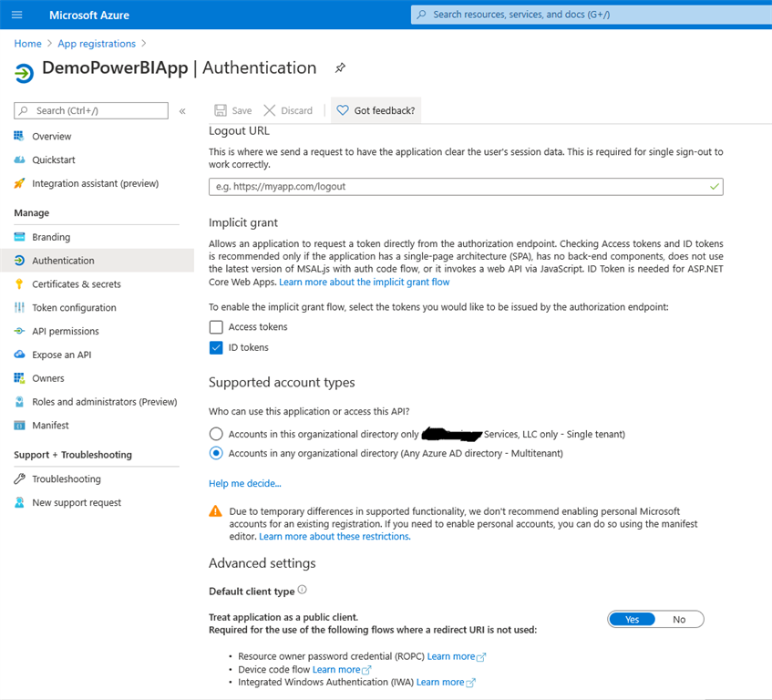Click the Troubleshooting wrench icon
The width and height of the screenshot is (772, 700).
[x=19, y=479]
